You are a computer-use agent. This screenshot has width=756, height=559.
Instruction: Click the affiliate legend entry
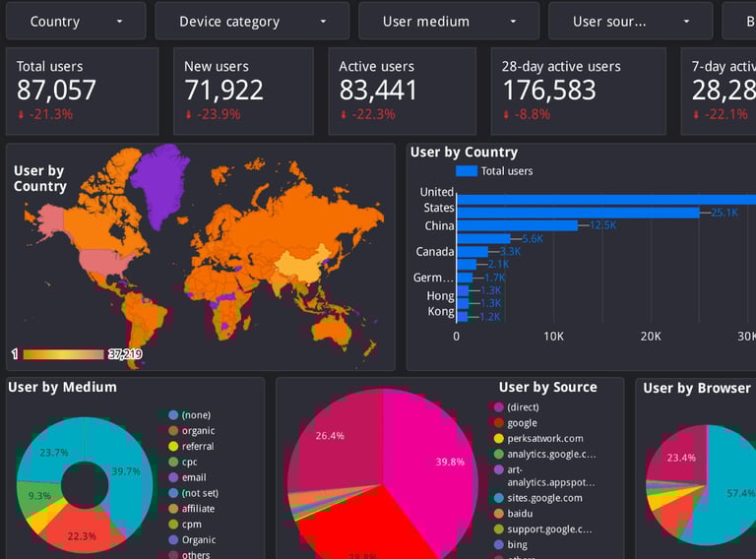click(x=191, y=509)
